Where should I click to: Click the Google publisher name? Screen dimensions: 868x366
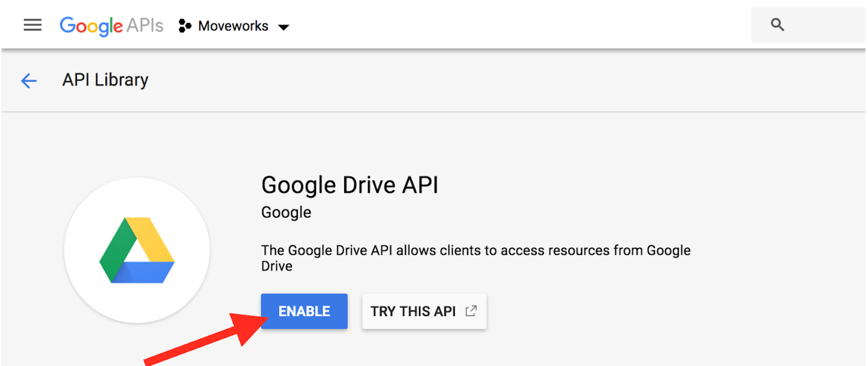pos(286,212)
